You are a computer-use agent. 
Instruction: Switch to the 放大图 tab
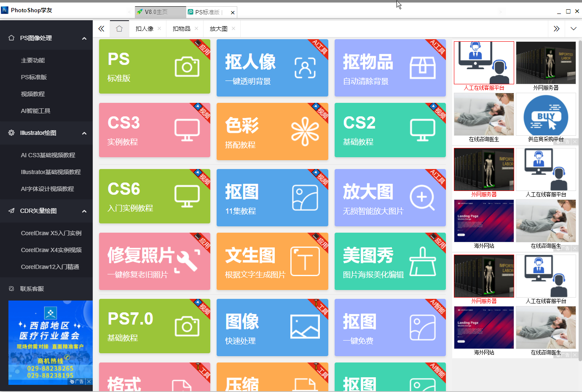click(219, 29)
